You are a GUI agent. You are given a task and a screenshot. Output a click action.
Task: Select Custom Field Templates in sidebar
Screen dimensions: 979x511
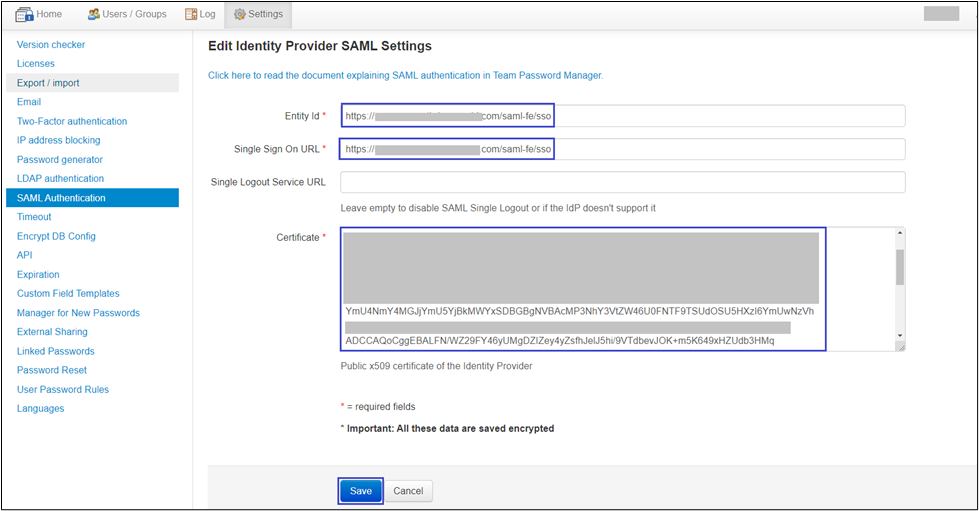pos(68,293)
